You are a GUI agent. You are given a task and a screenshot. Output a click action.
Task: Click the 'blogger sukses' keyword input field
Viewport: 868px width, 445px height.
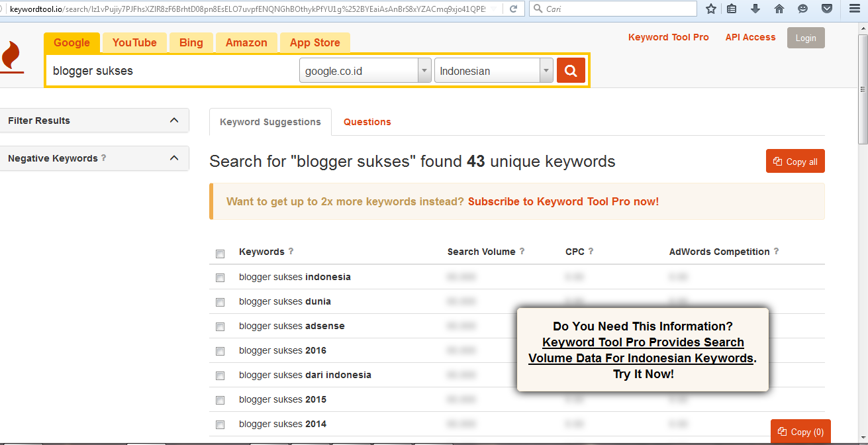[x=171, y=71]
